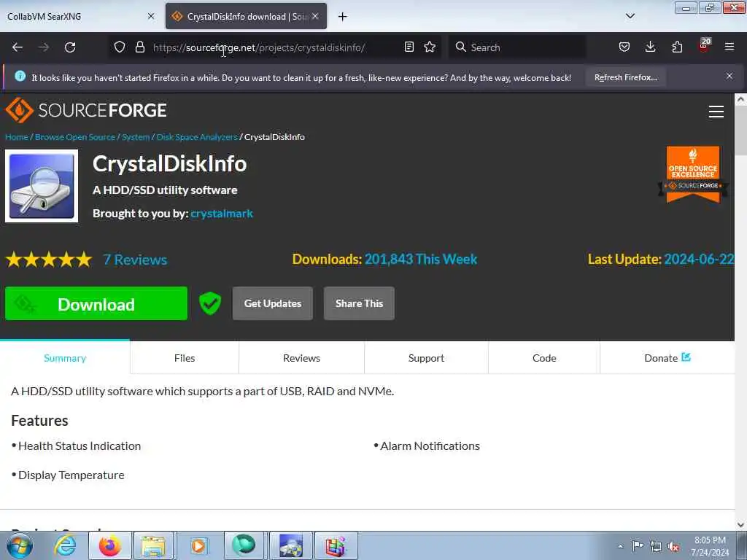Click the 'Health Status Indication' feature text
Viewport: 747px width, 560px height.
[80, 446]
